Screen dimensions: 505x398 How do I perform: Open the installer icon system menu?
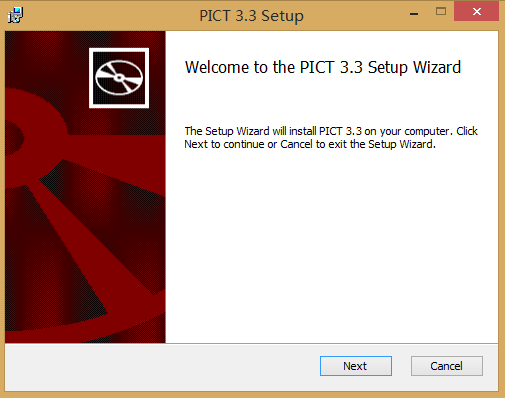click(x=15, y=15)
